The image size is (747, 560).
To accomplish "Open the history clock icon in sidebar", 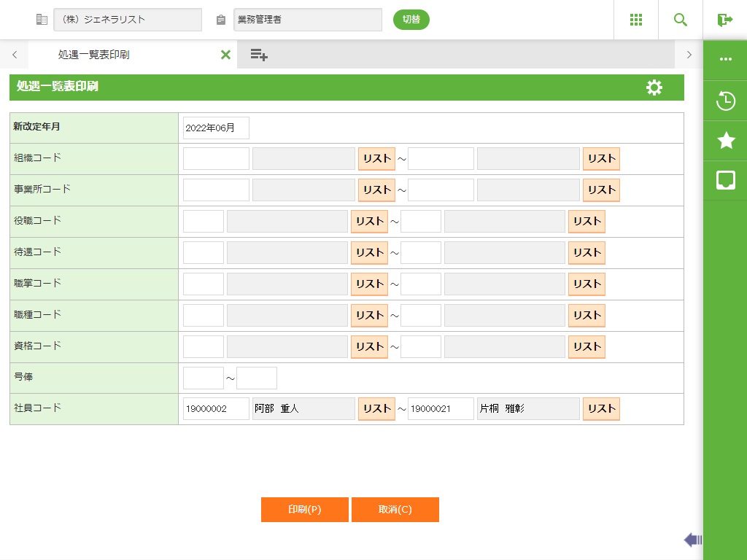I will click(725, 101).
